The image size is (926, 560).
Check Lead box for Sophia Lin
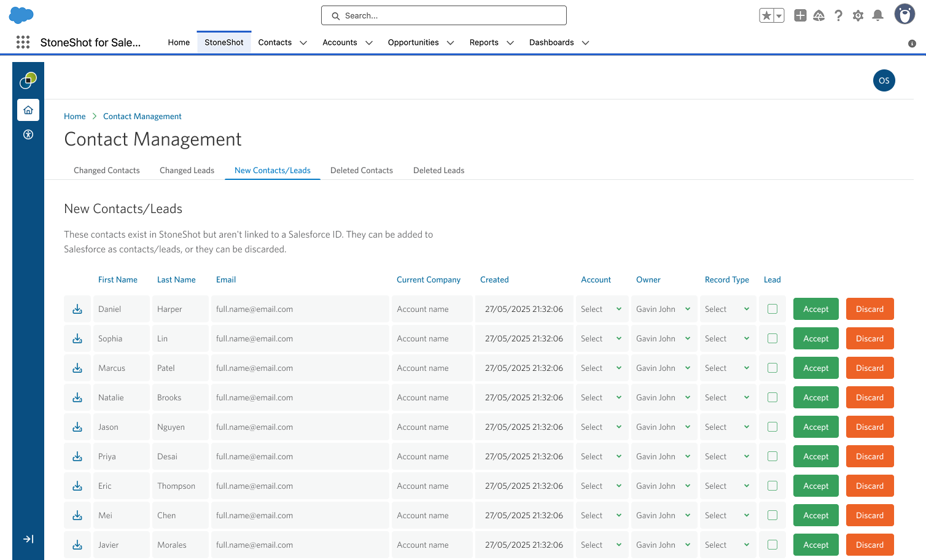(x=772, y=338)
